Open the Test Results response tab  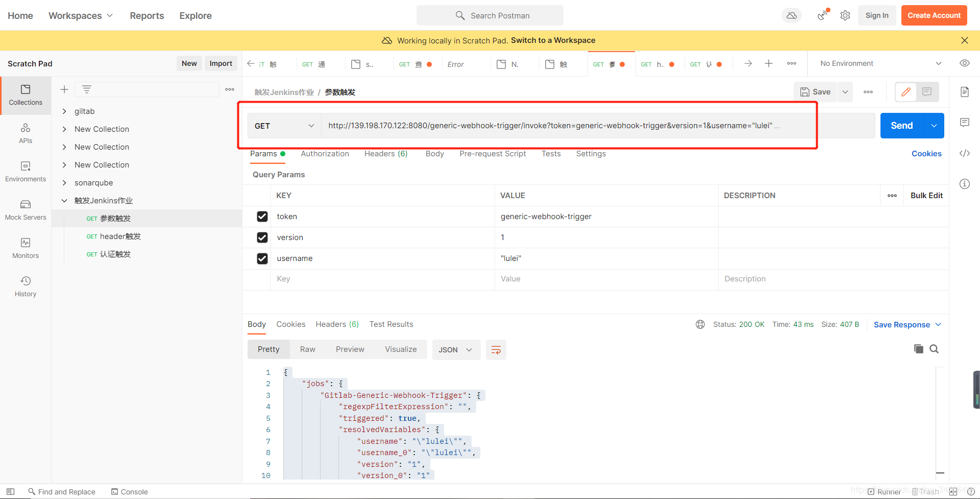coord(391,324)
